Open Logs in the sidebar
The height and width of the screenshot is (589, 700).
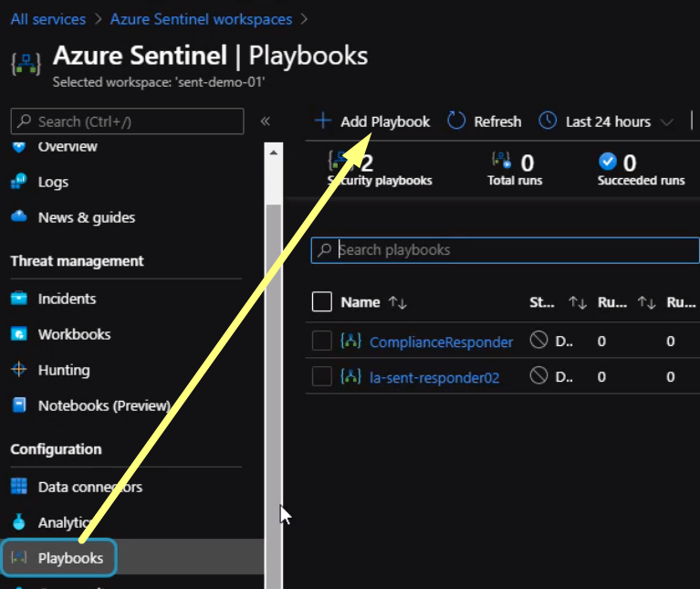tap(53, 182)
